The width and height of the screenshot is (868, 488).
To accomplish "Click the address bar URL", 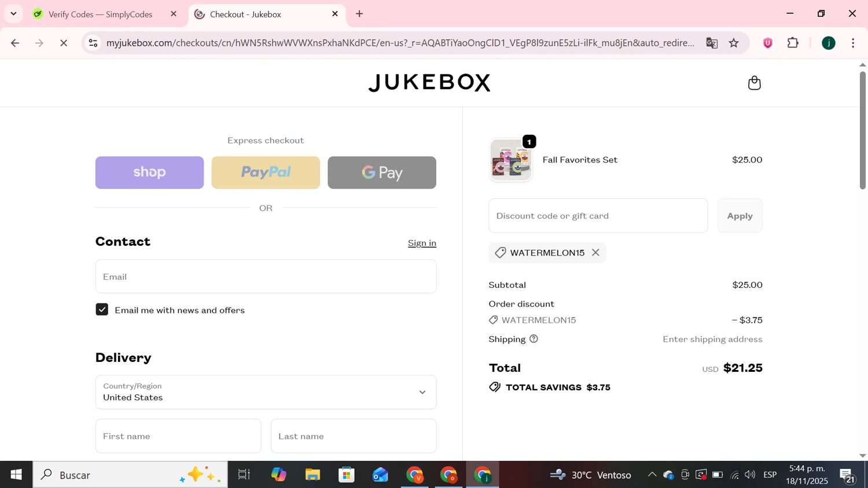I will (400, 43).
